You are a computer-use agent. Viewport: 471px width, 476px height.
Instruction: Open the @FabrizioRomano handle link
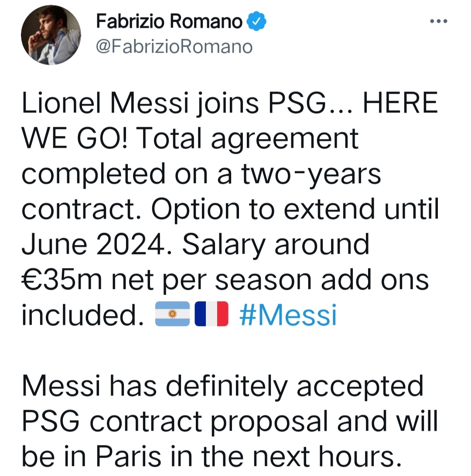[x=174, y=45]
